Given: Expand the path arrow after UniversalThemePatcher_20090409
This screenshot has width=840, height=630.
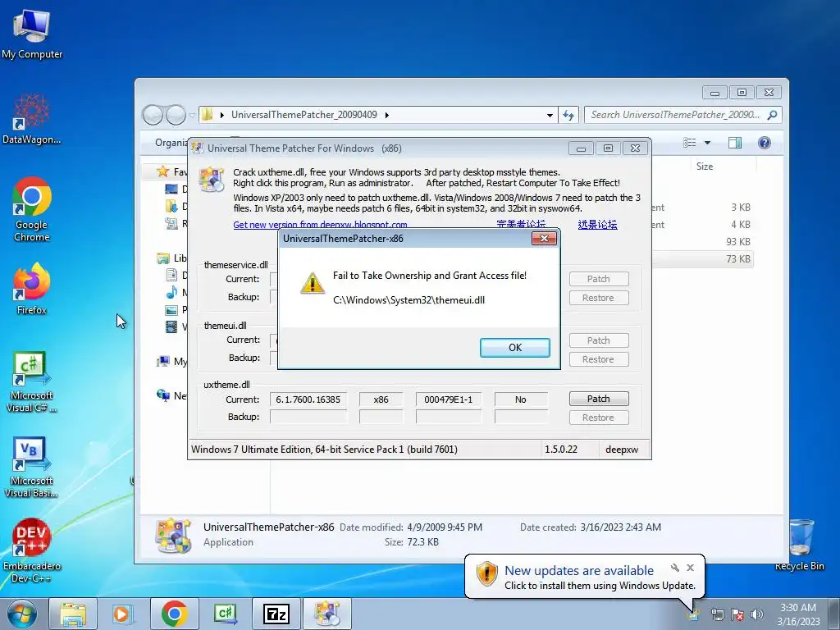Looking at the screenshot, I should tap(387, 115).
